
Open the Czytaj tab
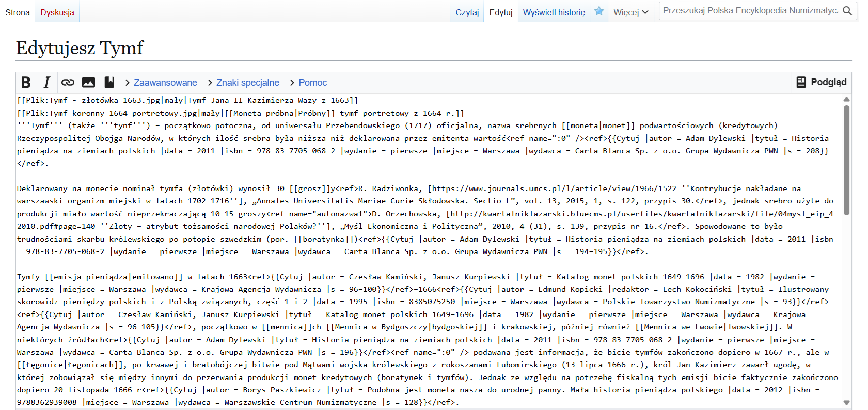(467, 12)
